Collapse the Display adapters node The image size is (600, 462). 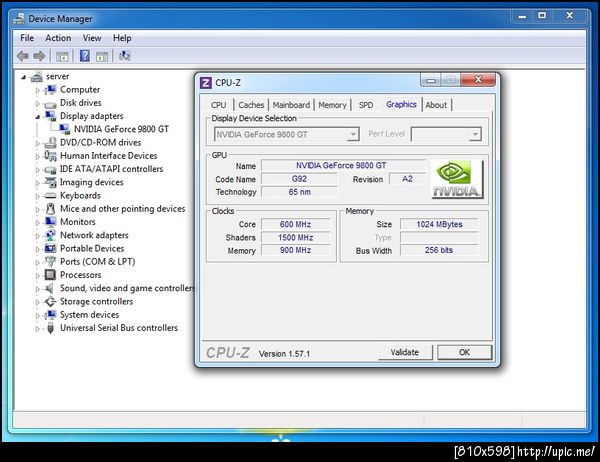click(38, 117)
